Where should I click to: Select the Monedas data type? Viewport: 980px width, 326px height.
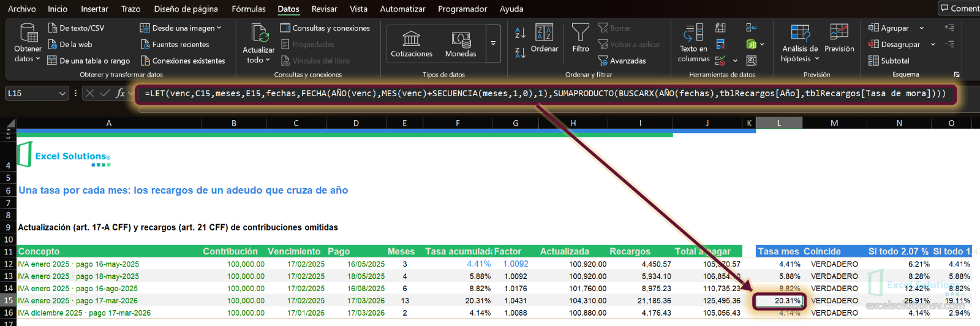(461, 44)
